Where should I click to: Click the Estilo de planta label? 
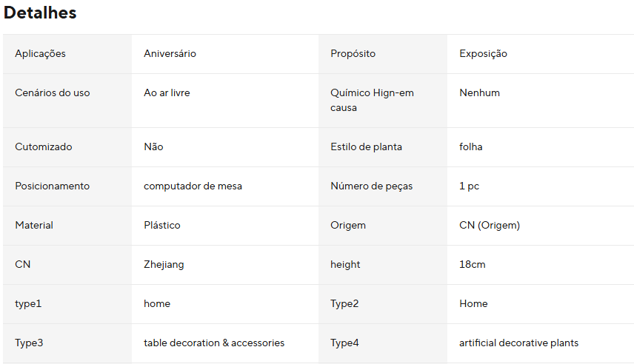[x=367, y=146]
